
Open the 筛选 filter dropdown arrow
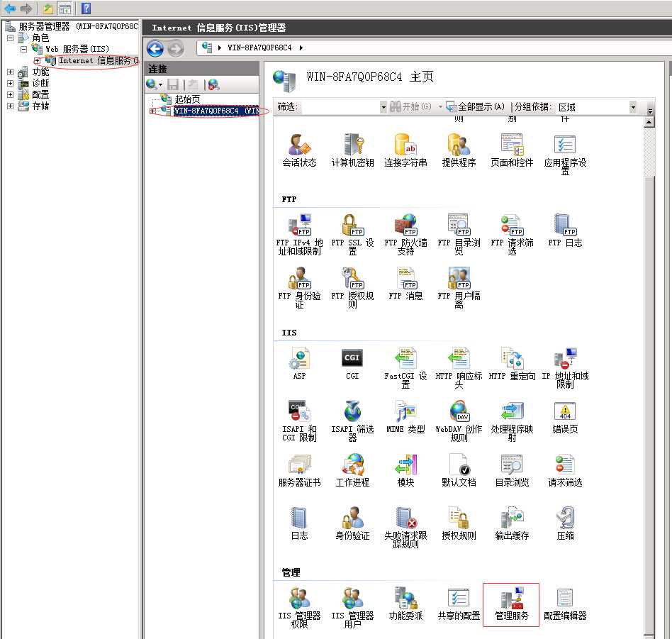pos(383,107)
